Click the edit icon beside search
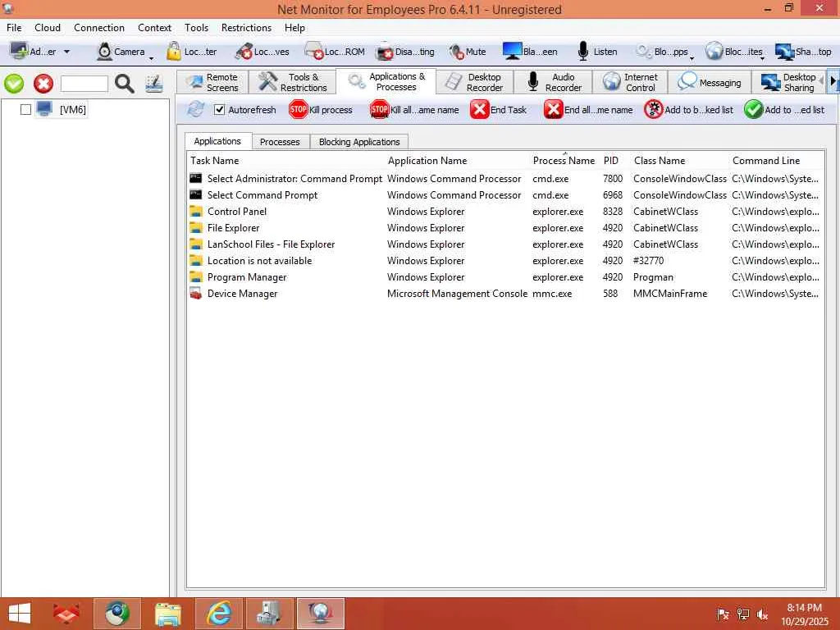 click(x=154, y=84)
